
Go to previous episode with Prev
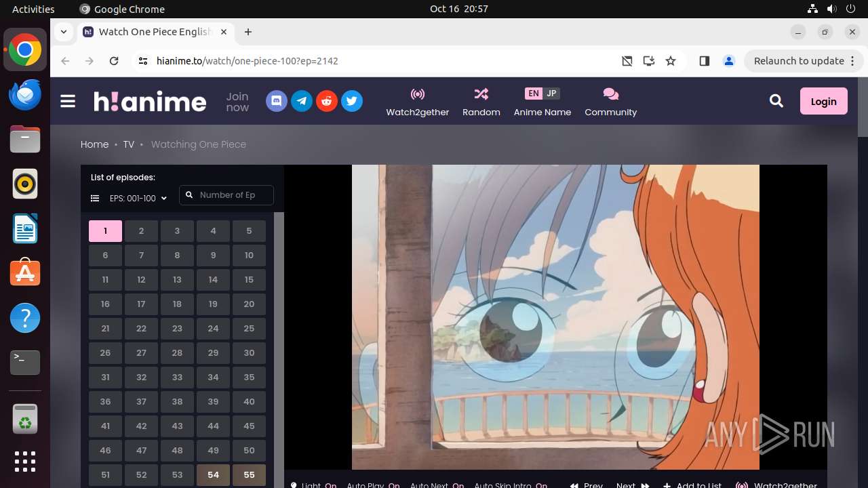(x=587, y=485)
